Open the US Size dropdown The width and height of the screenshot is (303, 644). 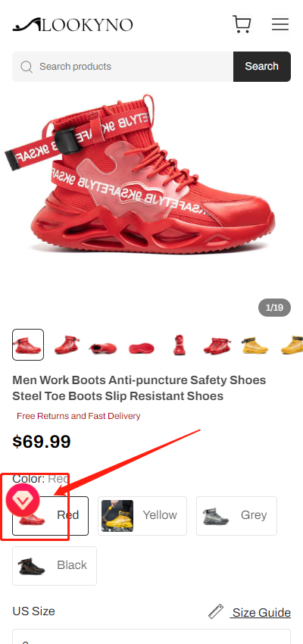pos(151,636)
